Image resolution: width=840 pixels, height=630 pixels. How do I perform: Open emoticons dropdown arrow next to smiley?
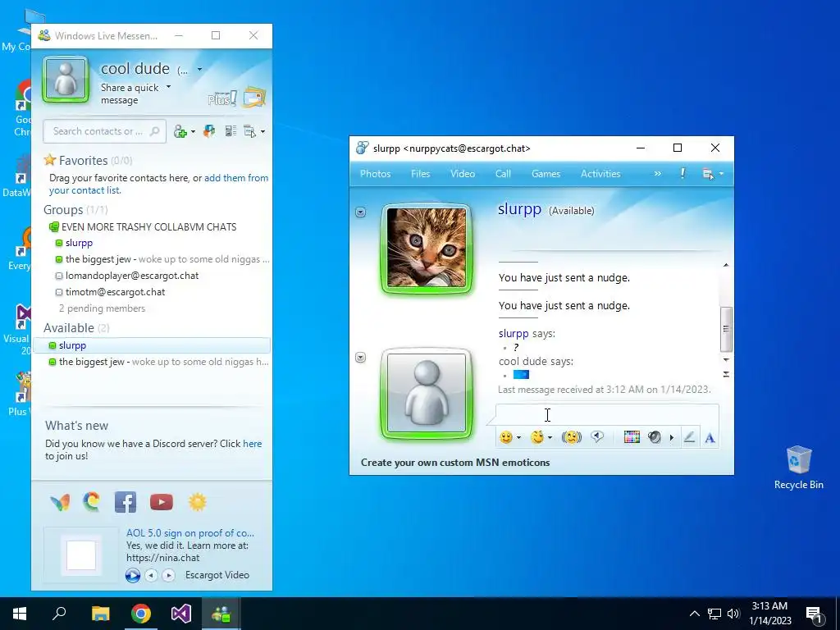point(518,438)
